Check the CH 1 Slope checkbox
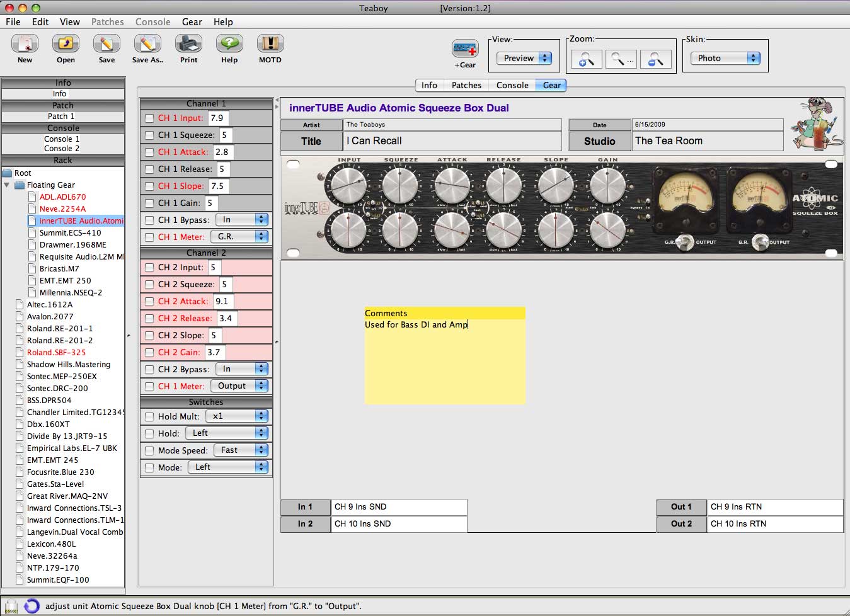Image resolution: width=850 pixels, height=616 pixels. (149, 186)
